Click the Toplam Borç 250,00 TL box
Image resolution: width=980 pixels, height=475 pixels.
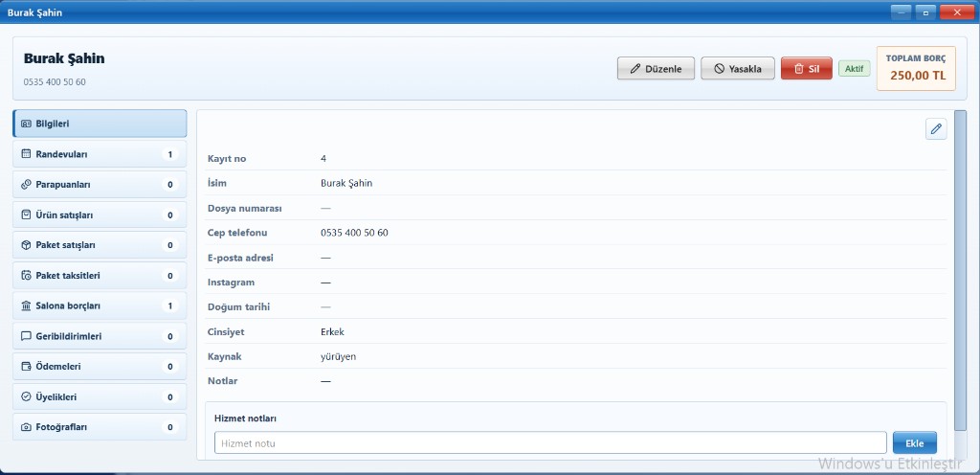(x=916, y=68)
